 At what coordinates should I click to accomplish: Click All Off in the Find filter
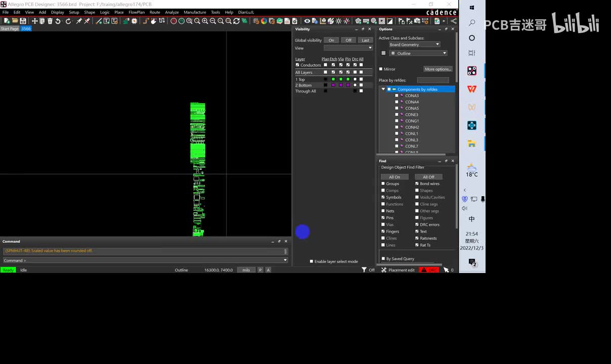click(428, 177)
